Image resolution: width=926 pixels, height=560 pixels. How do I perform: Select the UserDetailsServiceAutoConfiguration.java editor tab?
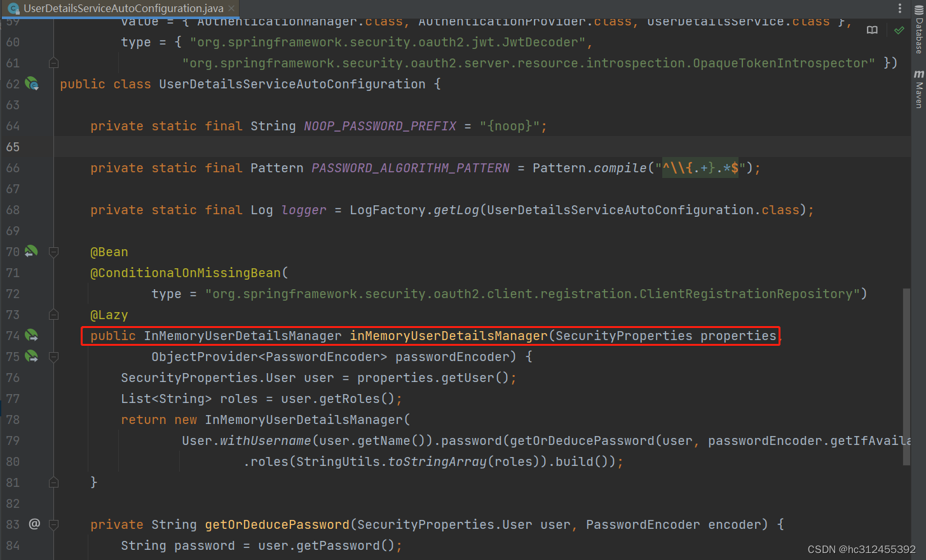coord(121,8)
